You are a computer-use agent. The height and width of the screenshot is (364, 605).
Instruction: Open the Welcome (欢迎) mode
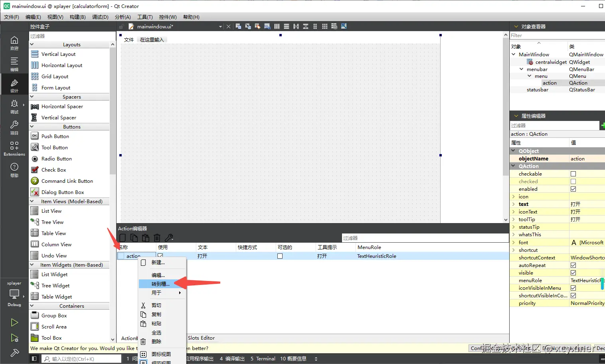(14, 43)
